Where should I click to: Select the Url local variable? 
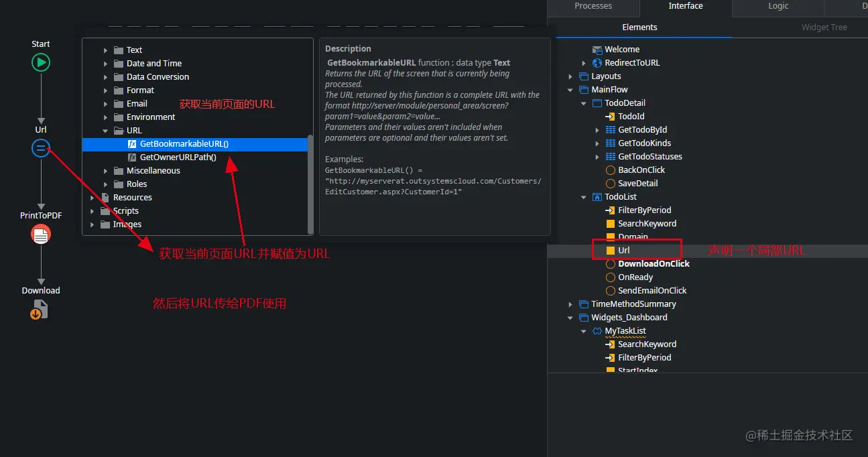point(624,251)
